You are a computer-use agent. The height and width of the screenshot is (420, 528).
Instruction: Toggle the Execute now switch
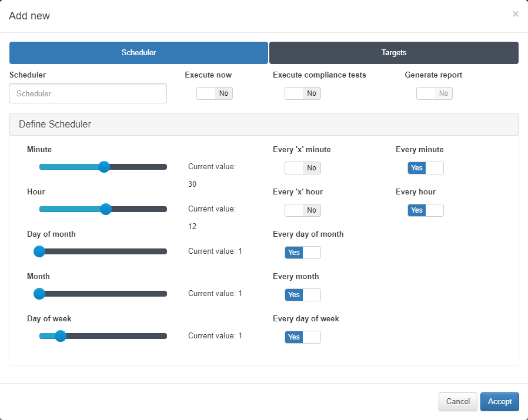point(215,93)
